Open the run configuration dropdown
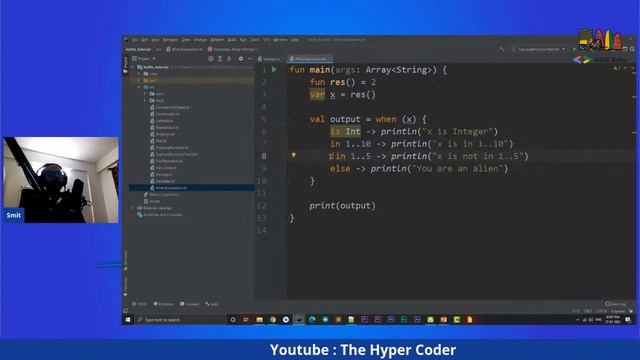This screenshot has width=640, height=360. pos(539,49)
